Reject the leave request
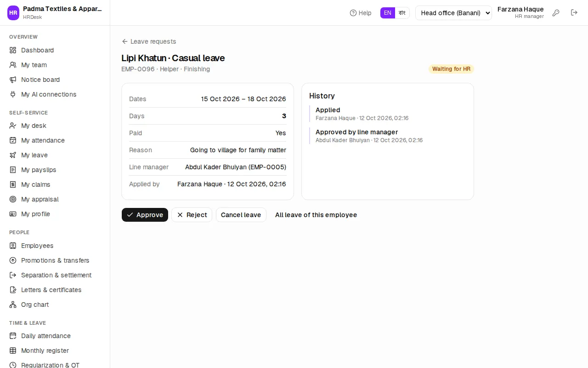The image size is (588, 368). click(x=192, y=215)
